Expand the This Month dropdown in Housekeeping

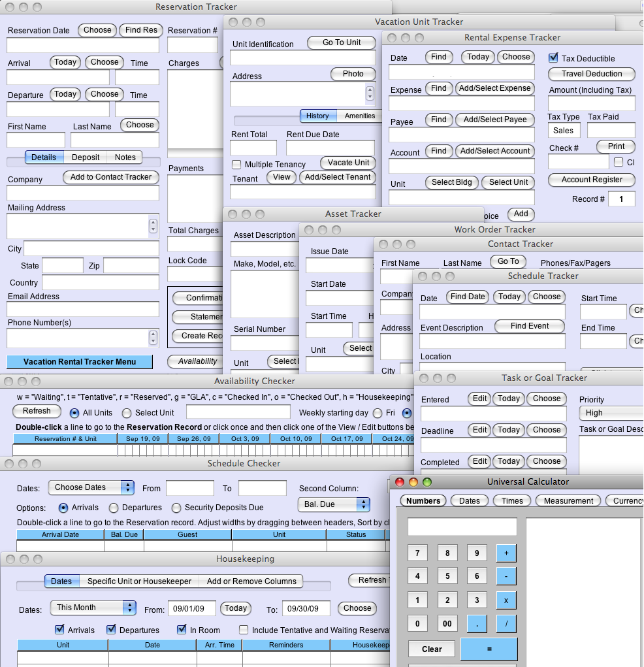pos(93,608)
